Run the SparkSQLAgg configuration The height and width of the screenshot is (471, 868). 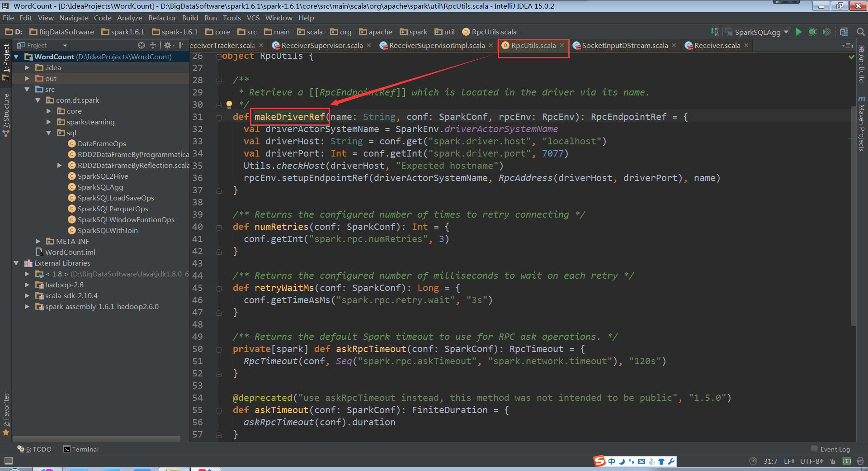[x=799, y=32]
